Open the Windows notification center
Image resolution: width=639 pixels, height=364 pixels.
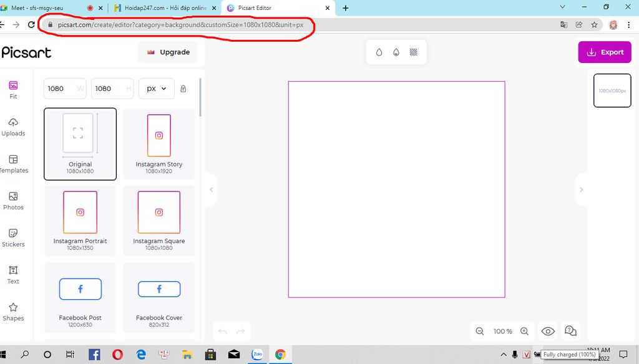tap(623, 355)
